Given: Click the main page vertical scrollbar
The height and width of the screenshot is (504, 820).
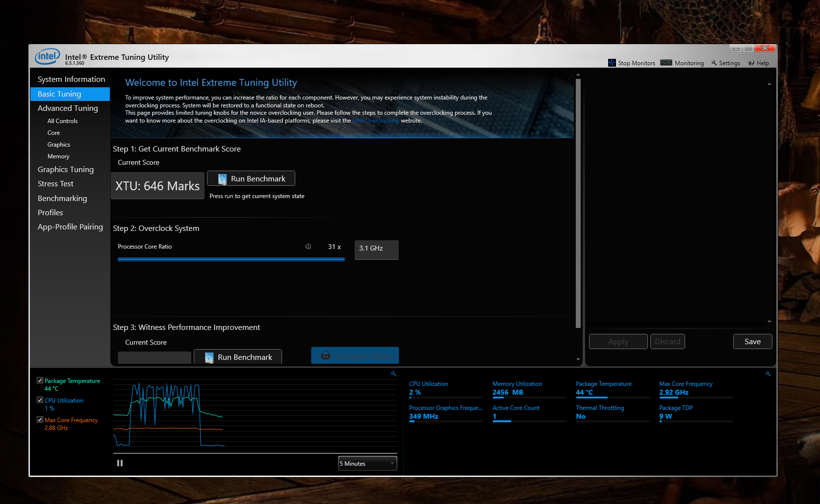Looking at the screenshot, I should (578, 203).
